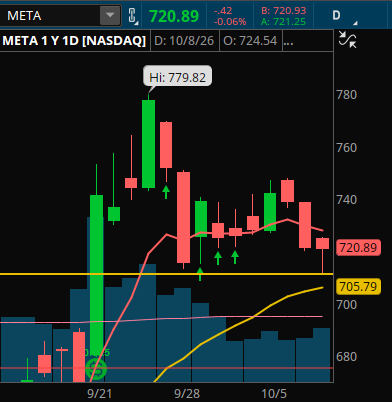Click the META symbol input field
392x402 pixels.
(x=50, y=16)
